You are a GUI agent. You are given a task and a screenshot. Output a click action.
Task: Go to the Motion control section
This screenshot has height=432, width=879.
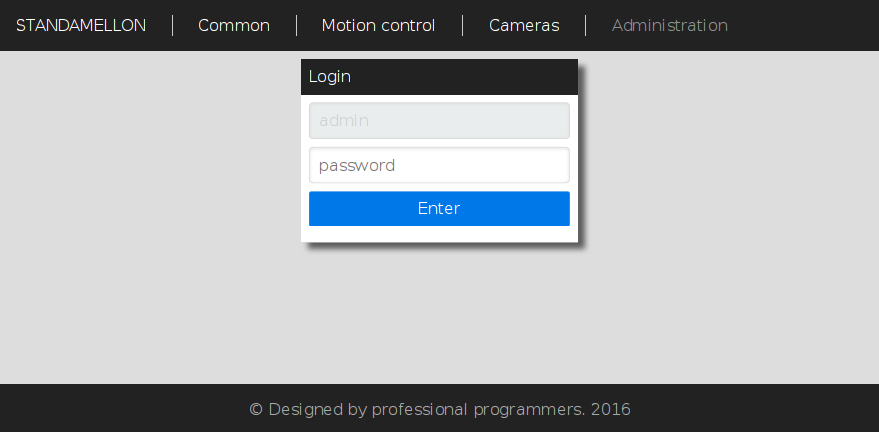(x=378, y=25)
